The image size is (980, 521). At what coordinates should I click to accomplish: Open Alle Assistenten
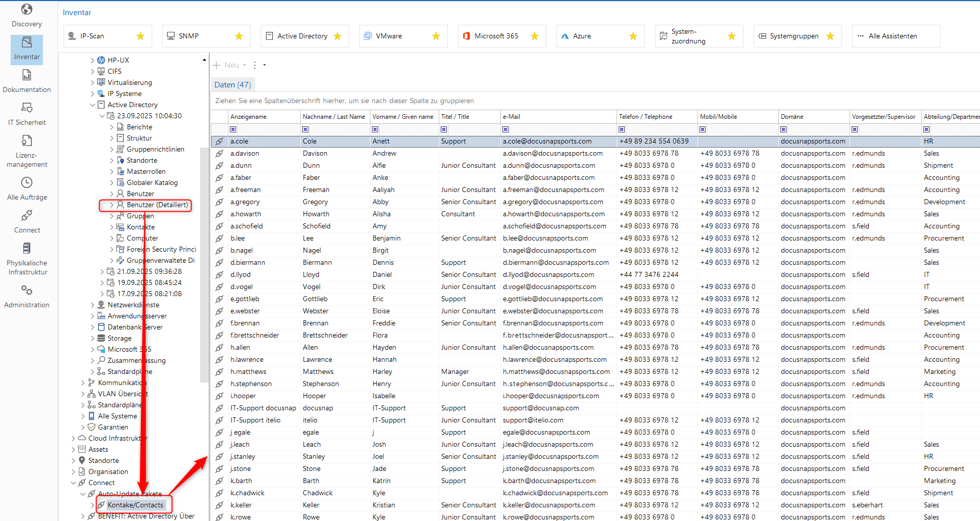coord(892,36)
